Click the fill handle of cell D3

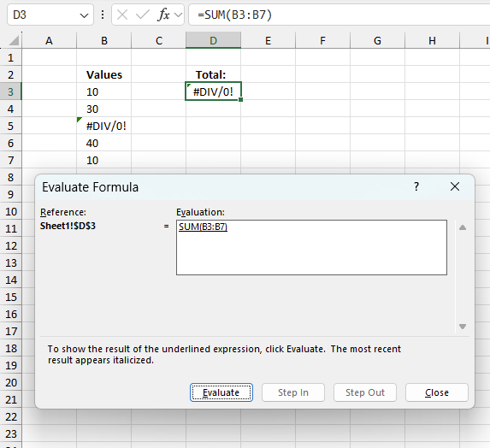240,99
